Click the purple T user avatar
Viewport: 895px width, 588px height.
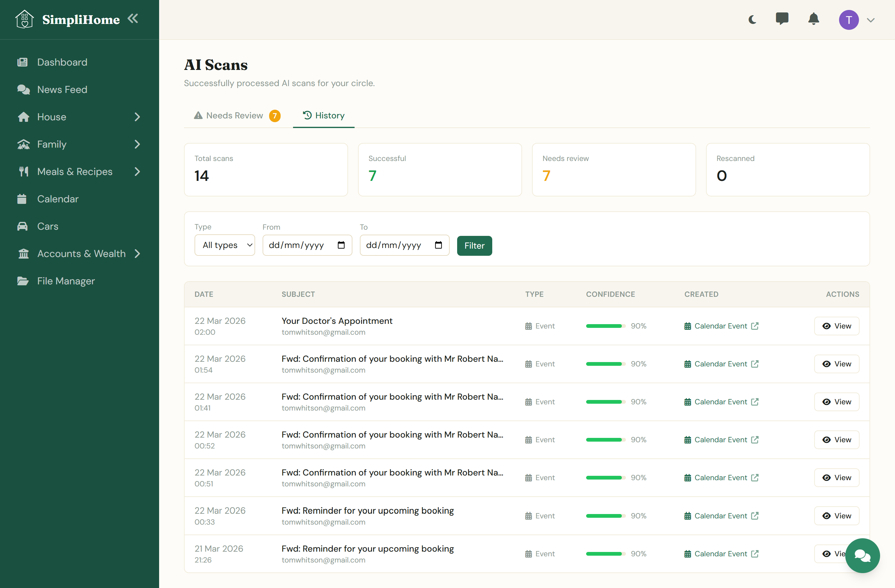(848, 20)
